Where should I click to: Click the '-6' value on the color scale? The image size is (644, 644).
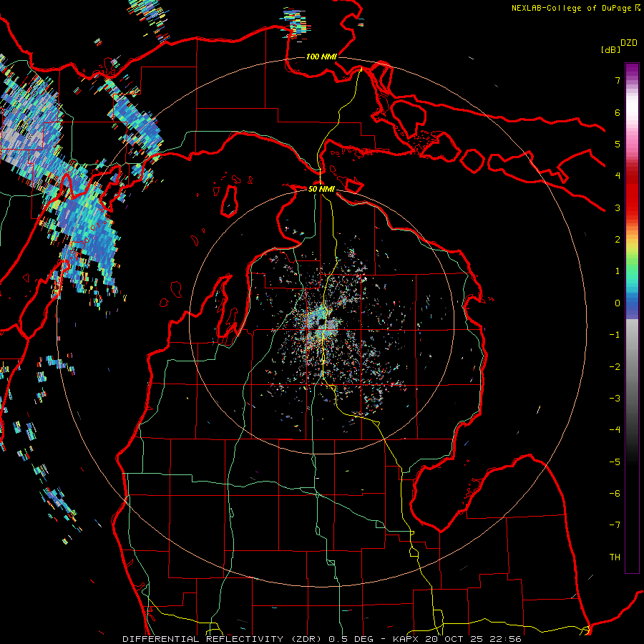tap(615, 494)
